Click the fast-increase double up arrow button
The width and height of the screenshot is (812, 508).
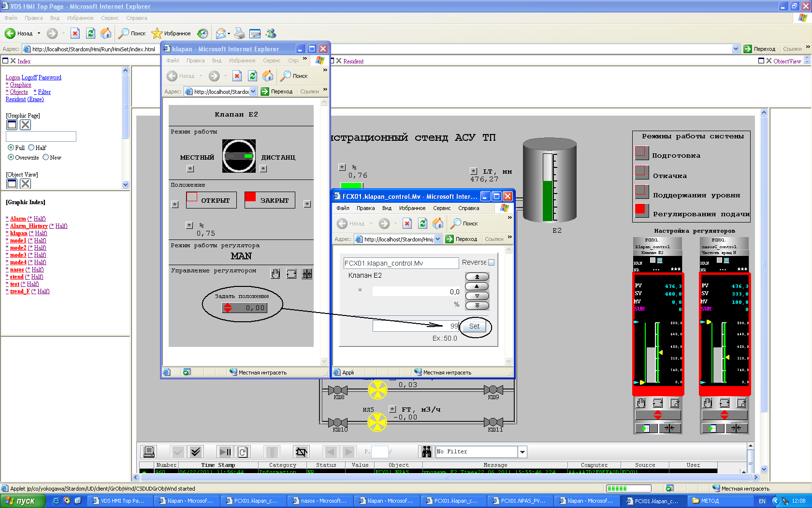point(477,277)
